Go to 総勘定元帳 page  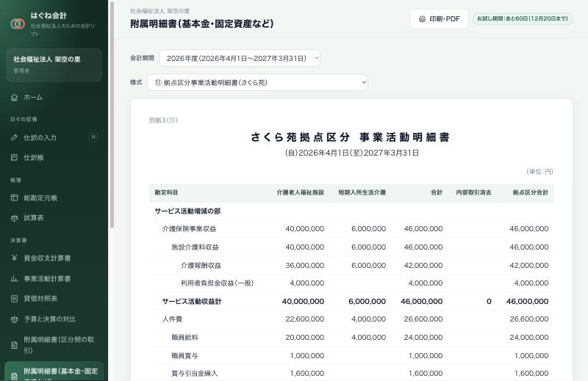tap(54, 197)
